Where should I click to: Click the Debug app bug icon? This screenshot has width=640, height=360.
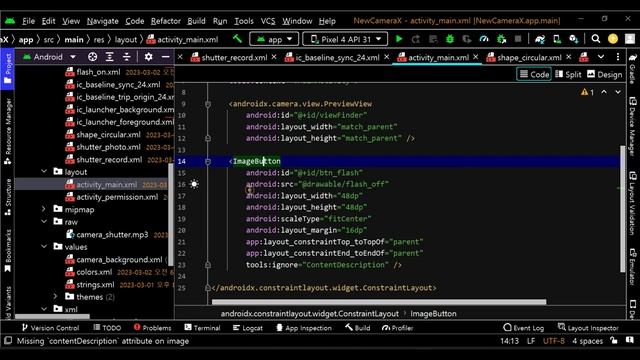[x=450, y=39]
